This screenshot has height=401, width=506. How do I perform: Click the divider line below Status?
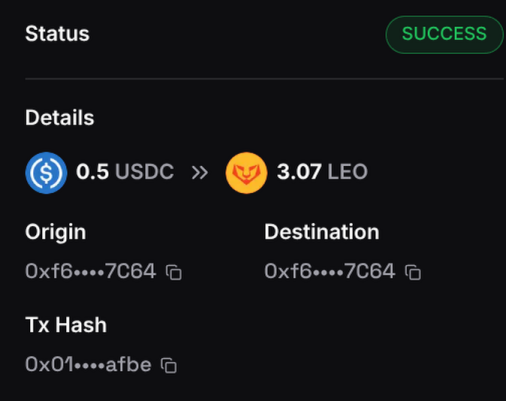click(x=264, y=79)
